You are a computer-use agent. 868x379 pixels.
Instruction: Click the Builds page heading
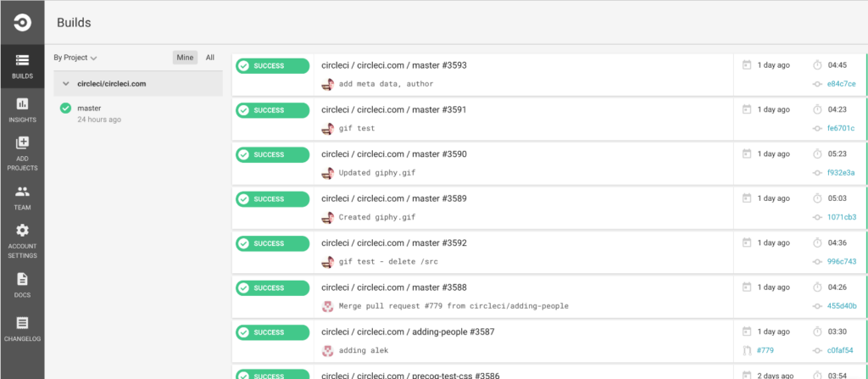pyautogui.click(x=74, y=23)
